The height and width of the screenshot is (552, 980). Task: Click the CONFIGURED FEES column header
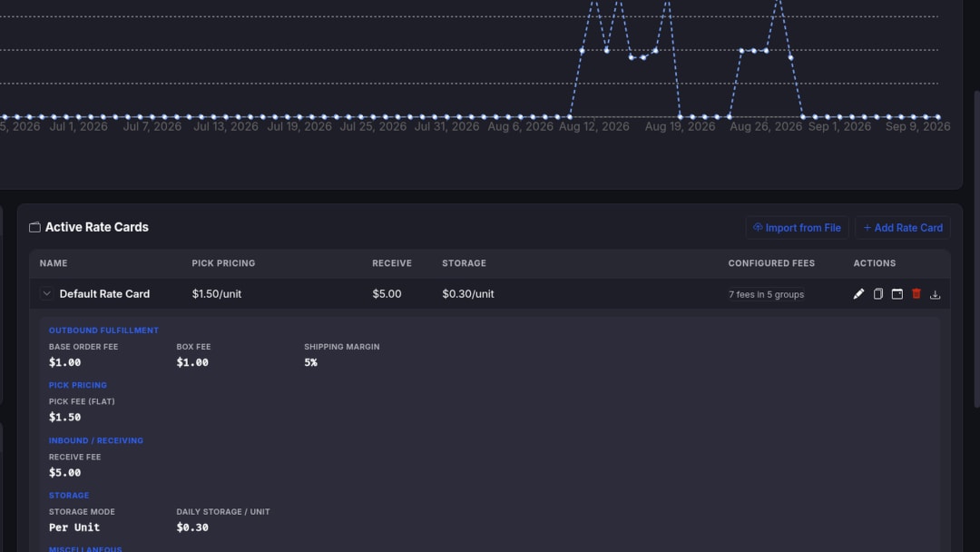pyautogui.click(x=771, y=263)
